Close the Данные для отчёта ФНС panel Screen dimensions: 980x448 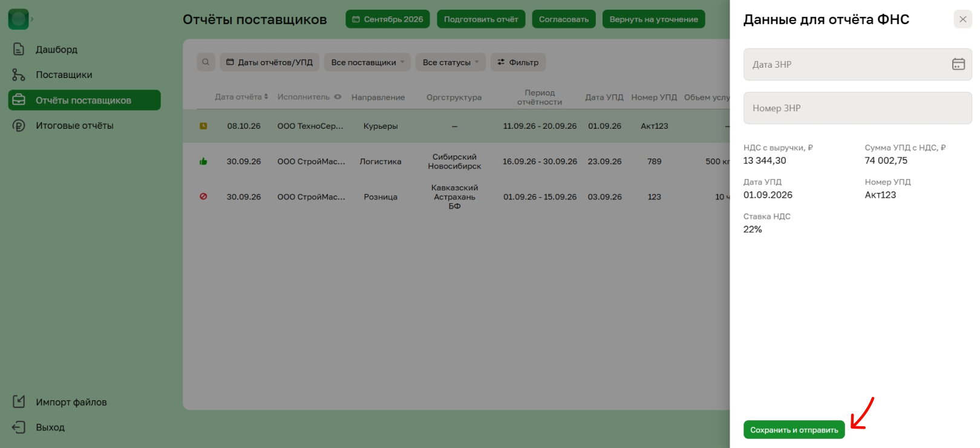963,19
